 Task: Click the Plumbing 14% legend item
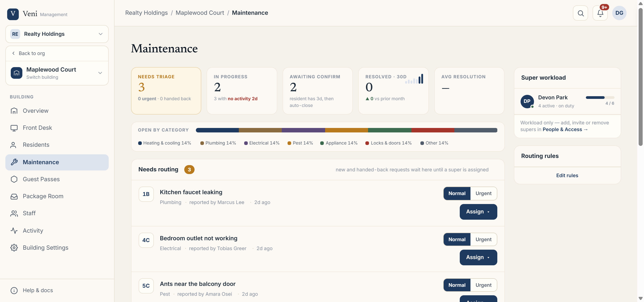click(218, 143)
